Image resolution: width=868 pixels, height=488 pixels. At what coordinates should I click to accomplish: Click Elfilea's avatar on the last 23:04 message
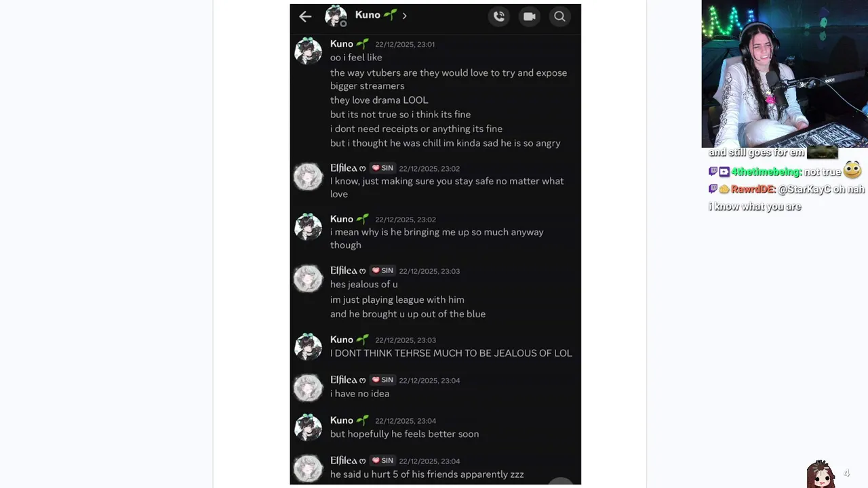point(308,468)
